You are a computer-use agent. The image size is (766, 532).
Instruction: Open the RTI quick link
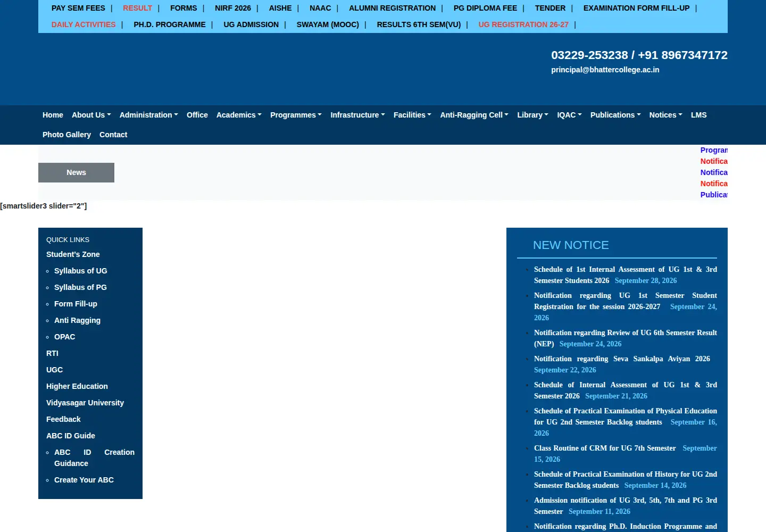coord(52,353)
